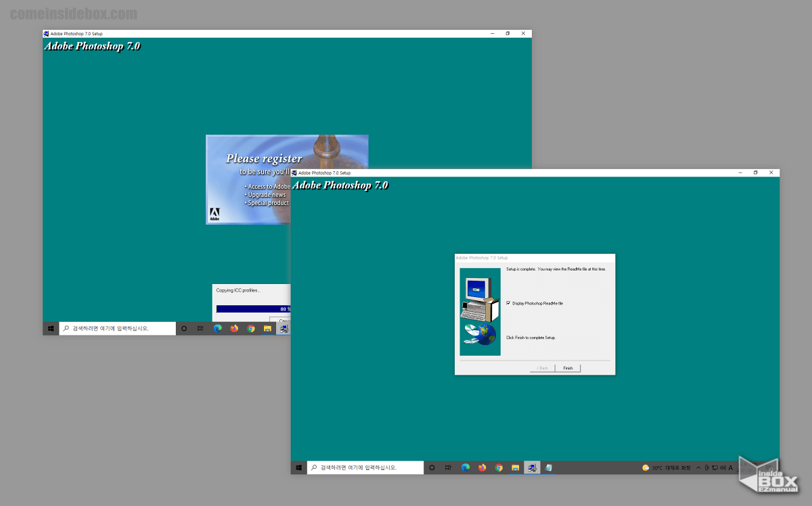Click front window's Adobe Photoshop 7.0 Setup title icon

point(294,172)
